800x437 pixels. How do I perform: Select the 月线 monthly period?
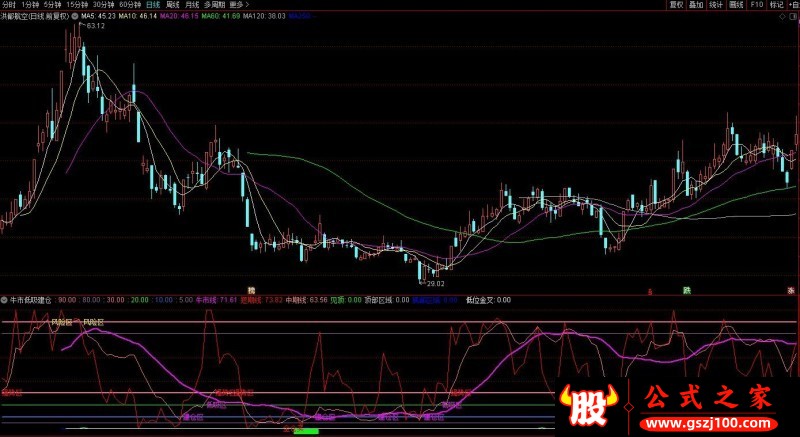pos(191,5)
